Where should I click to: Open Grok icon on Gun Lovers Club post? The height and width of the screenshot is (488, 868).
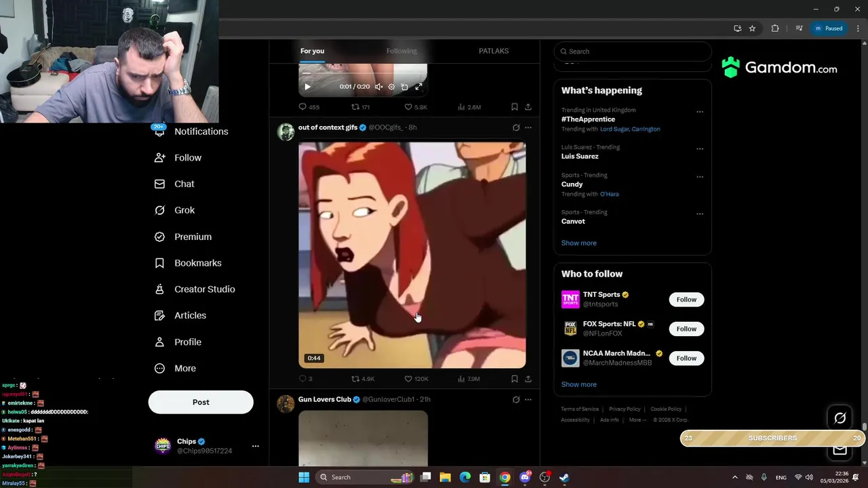516,400
